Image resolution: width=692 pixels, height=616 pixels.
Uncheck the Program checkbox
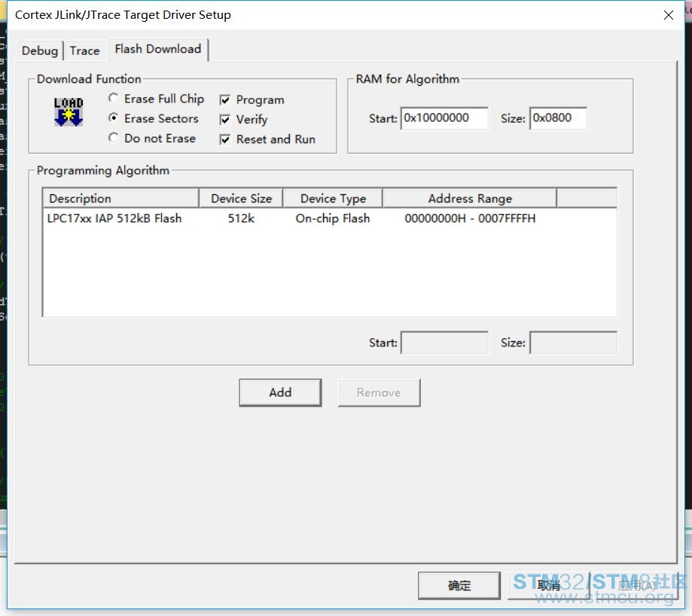point(225,100)
